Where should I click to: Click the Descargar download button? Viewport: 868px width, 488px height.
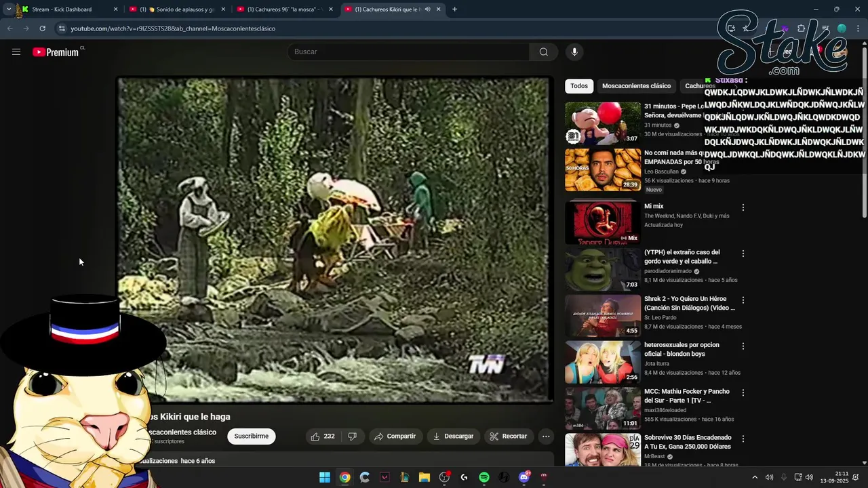(454, 436)
